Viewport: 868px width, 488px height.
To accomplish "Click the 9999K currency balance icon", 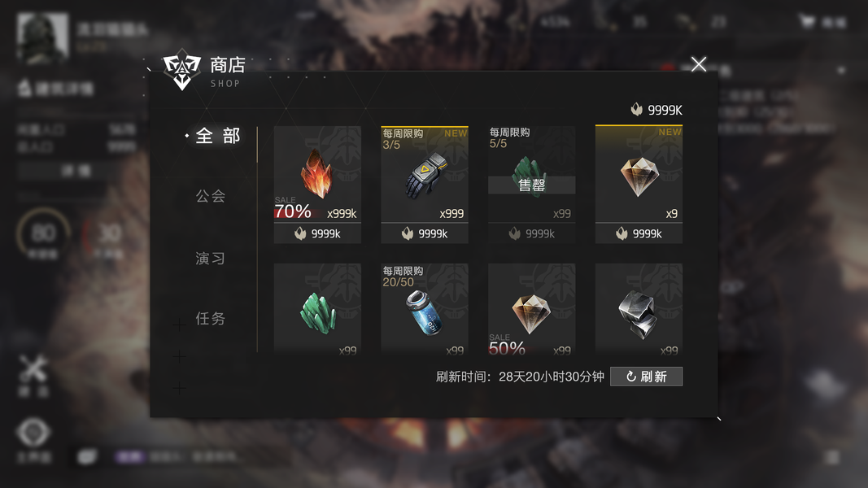I will tap(637, 110).
